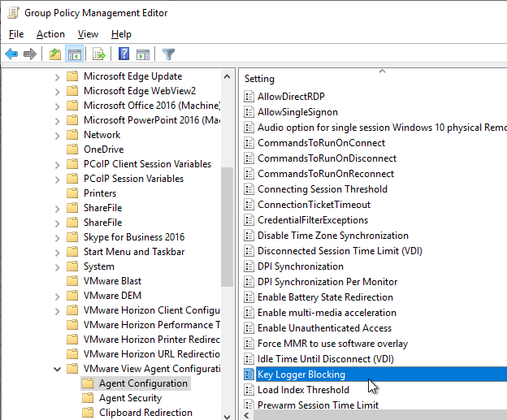
Task: Select Enable Battery State Redirection setting
Action: (325, 297)
